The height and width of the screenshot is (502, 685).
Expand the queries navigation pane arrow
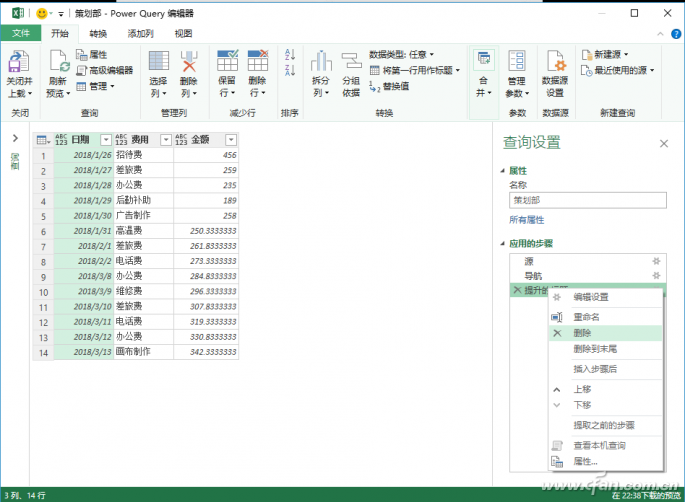pyautogui.click(x=15, y=138)
